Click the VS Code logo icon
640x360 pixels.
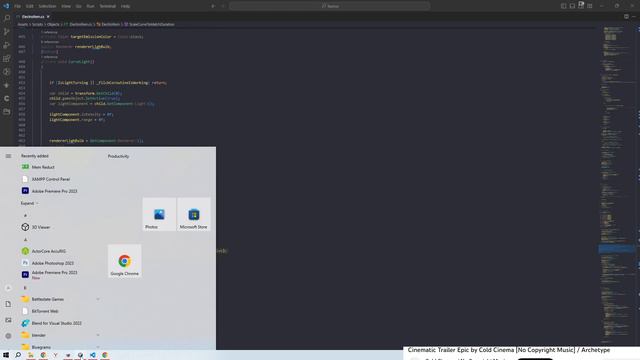tap(6, 6)
